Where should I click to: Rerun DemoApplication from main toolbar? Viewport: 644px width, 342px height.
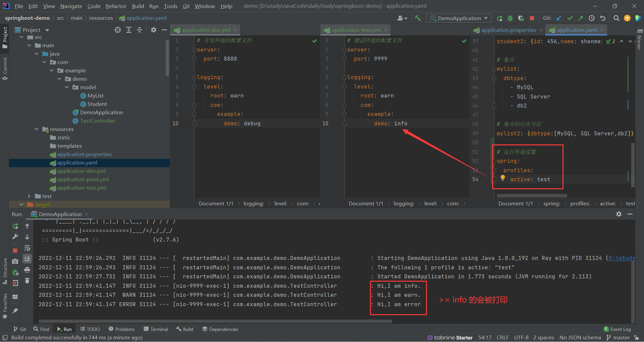499,18
